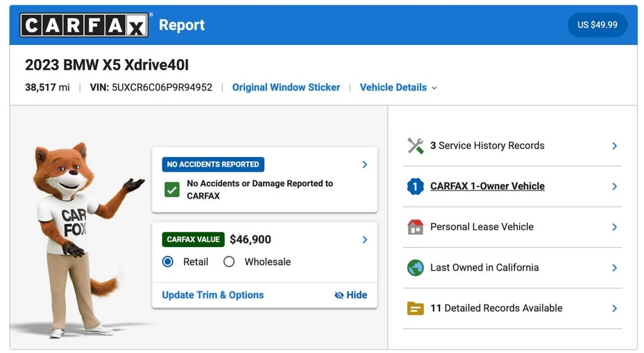Select the Retail radio button
644x353 pixels.
point(168,262)
